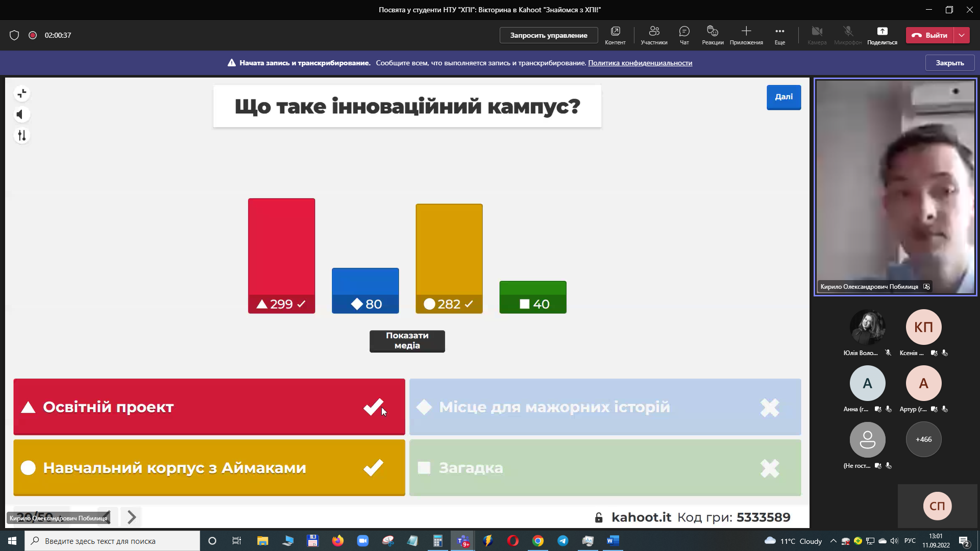Open the notification center with badge 2
Image resolution: width=980 pixels, height=551 pixels.
[x=964, y=541]
